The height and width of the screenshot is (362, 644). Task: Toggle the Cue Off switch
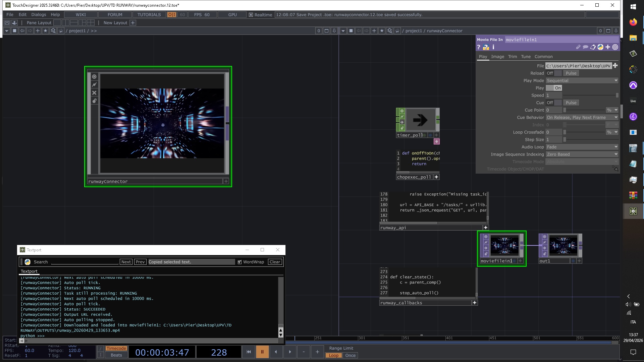[x=554, y=103]
